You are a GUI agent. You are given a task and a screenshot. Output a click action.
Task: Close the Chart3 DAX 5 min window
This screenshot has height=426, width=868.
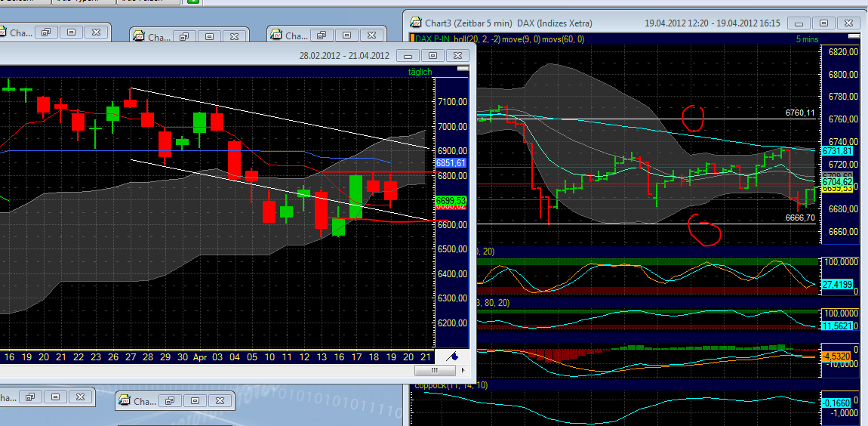coord(848,23)
